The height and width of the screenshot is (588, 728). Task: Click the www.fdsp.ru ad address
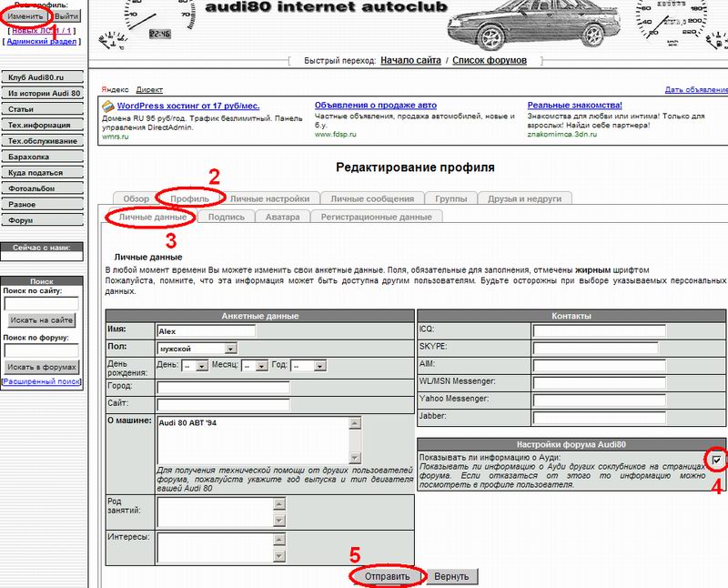coord(335,134)
